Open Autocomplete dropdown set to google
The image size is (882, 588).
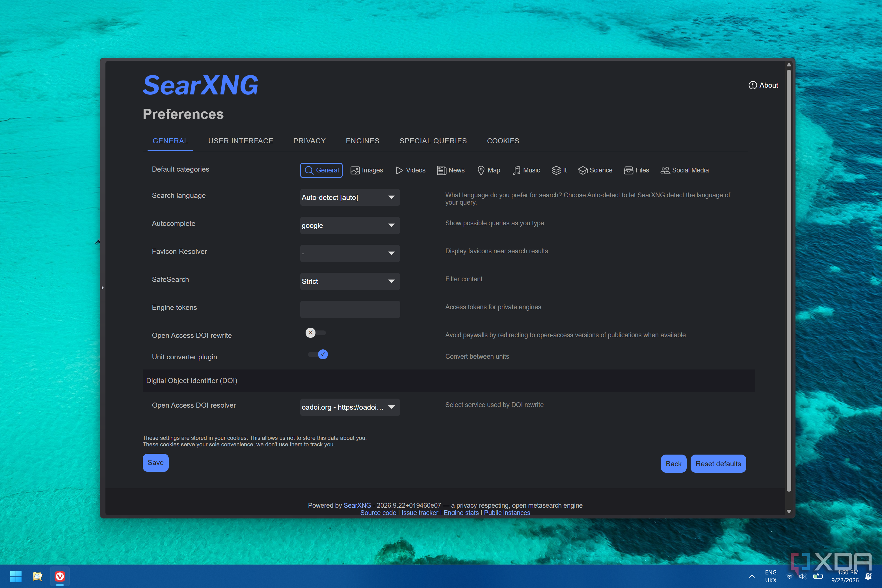point(350,225)
